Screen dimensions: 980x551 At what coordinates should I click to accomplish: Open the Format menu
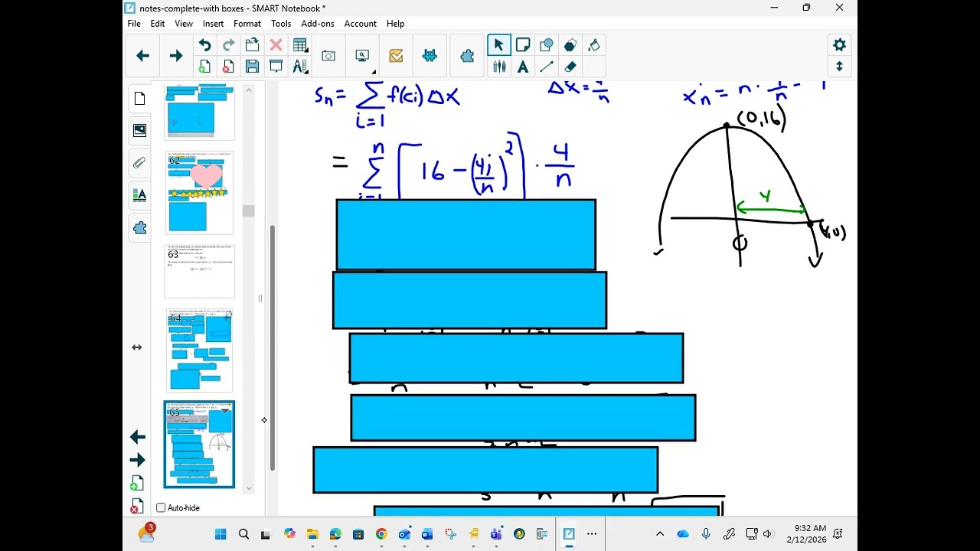[x=247, y=24]
